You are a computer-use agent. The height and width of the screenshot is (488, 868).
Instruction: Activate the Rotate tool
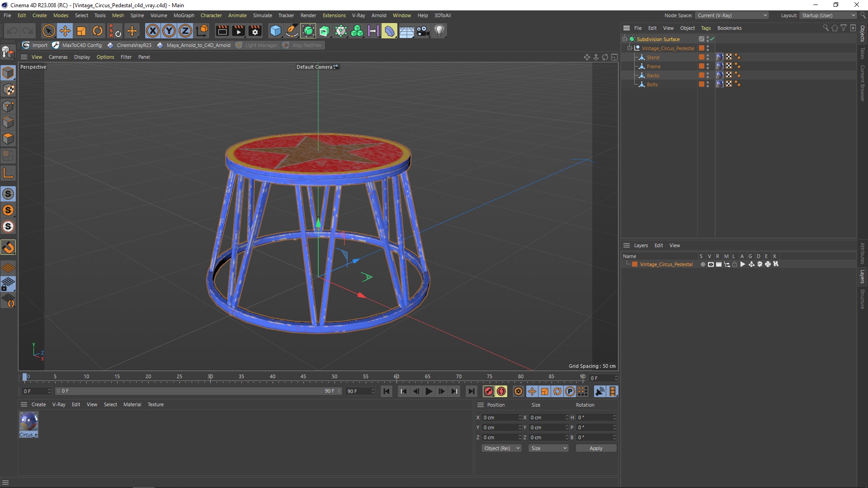(x=98, y=31)
